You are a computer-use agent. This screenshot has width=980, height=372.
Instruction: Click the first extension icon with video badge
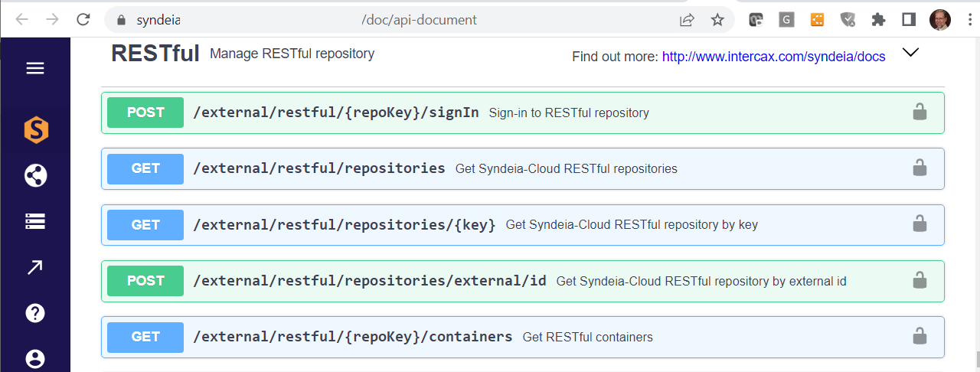click(x=756, y=20)
